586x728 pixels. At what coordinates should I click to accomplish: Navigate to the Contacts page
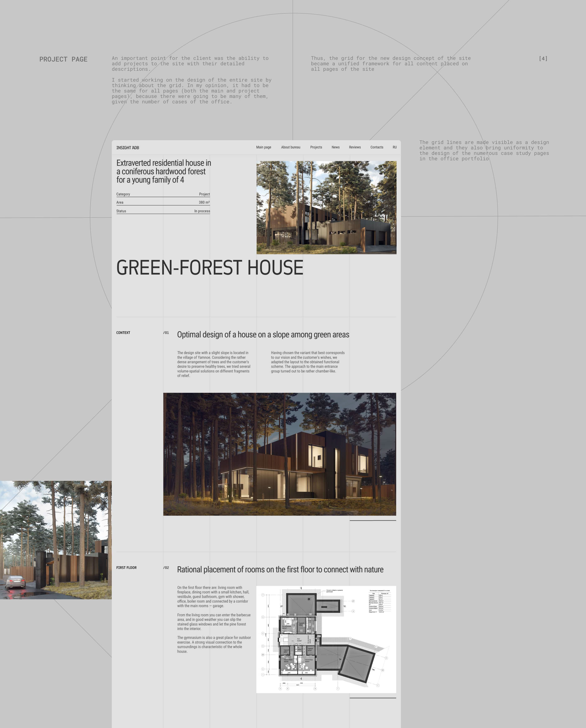[377, 147]
